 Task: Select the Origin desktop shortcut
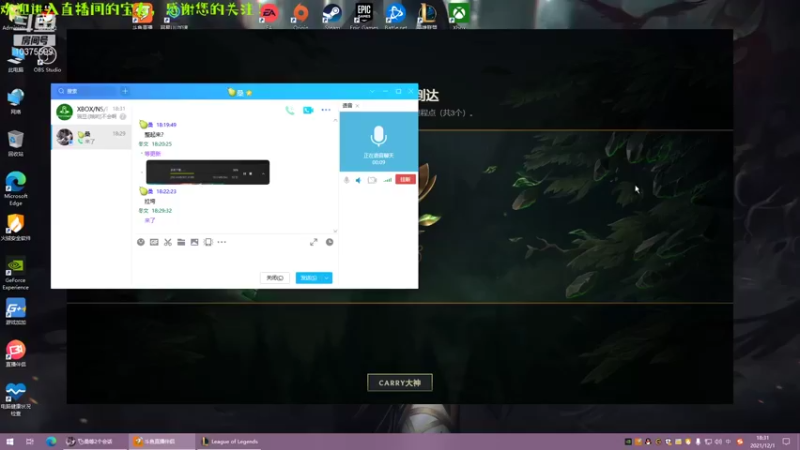301,15
